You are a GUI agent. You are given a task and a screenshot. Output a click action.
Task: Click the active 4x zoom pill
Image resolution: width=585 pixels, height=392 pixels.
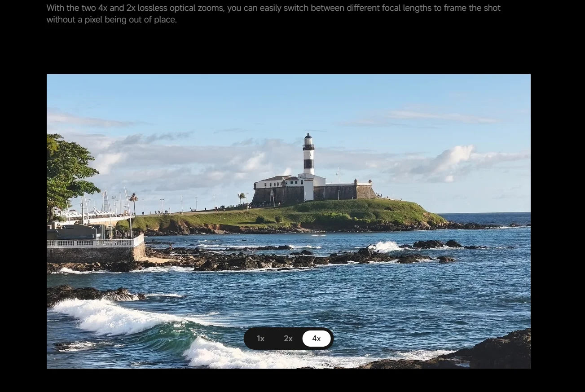317,339
